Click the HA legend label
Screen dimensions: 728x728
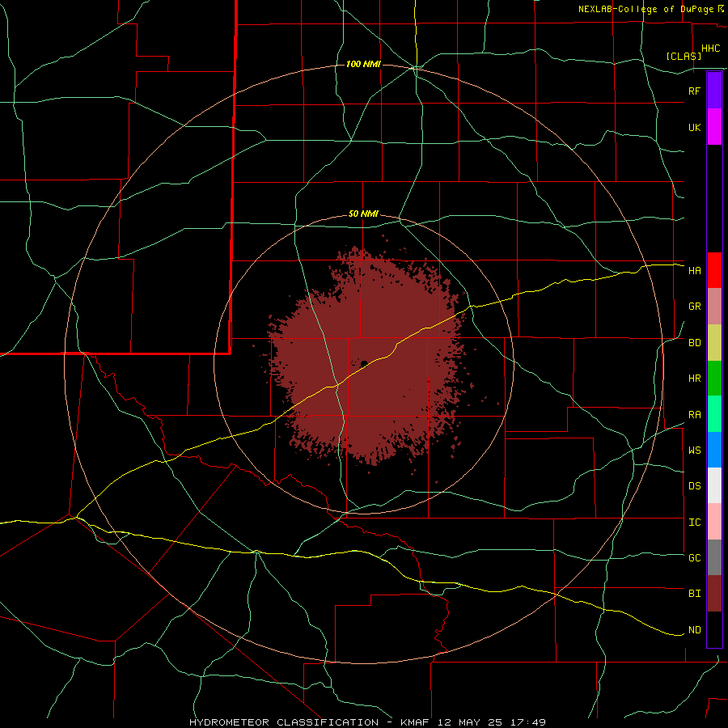point(694,271)
